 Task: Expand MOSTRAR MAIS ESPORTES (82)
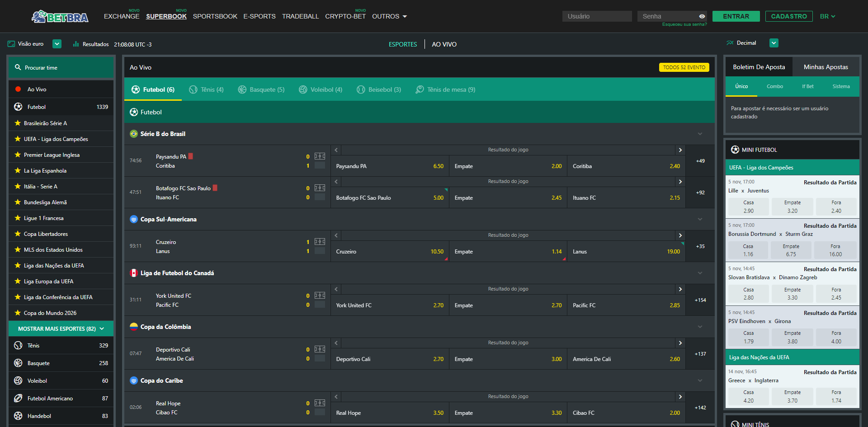click(61, 328)
